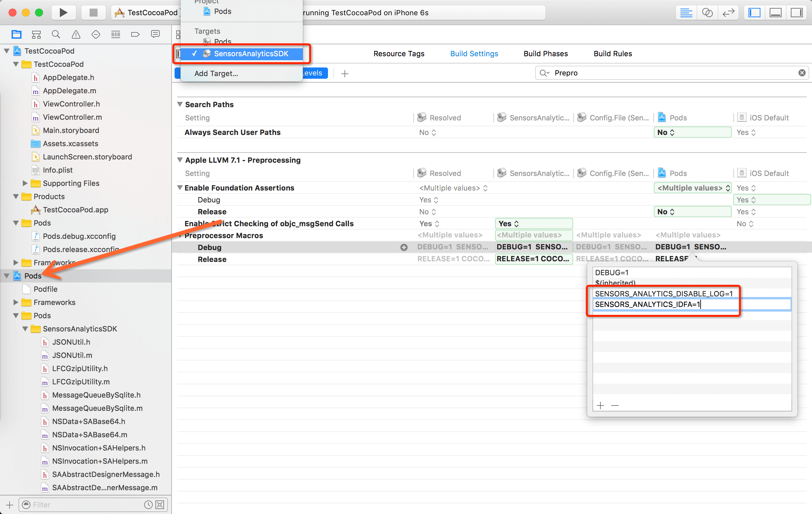Select the Podfile item

[x=46, y=289]
